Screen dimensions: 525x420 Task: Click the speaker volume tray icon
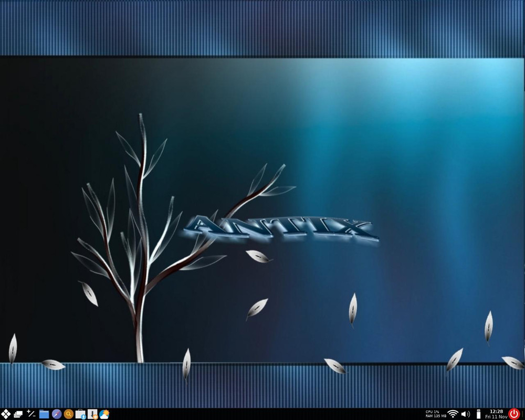465,414
